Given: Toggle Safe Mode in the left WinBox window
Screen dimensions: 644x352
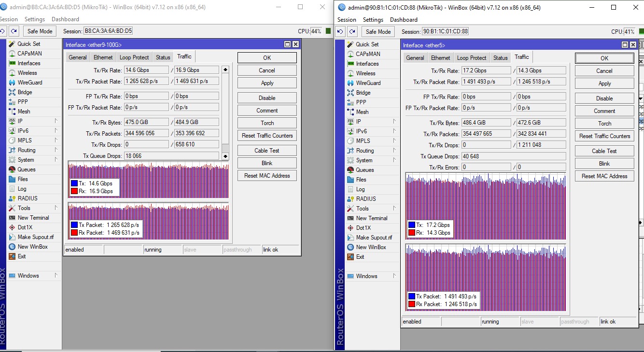Looking at the screenshot, I should coord(40,31).
